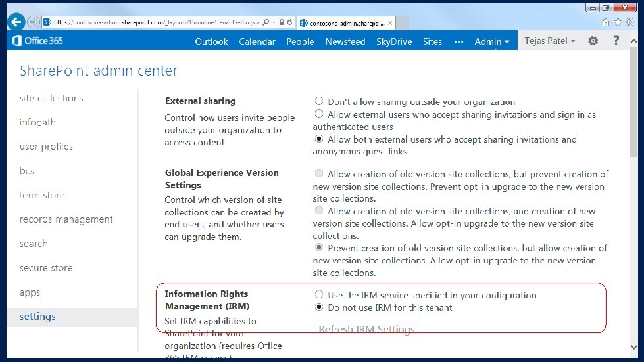Click the Information Rights Management (IRM) heading
Image resolution: width=644 pixels, height=362 pixels.
coord(207,300)
